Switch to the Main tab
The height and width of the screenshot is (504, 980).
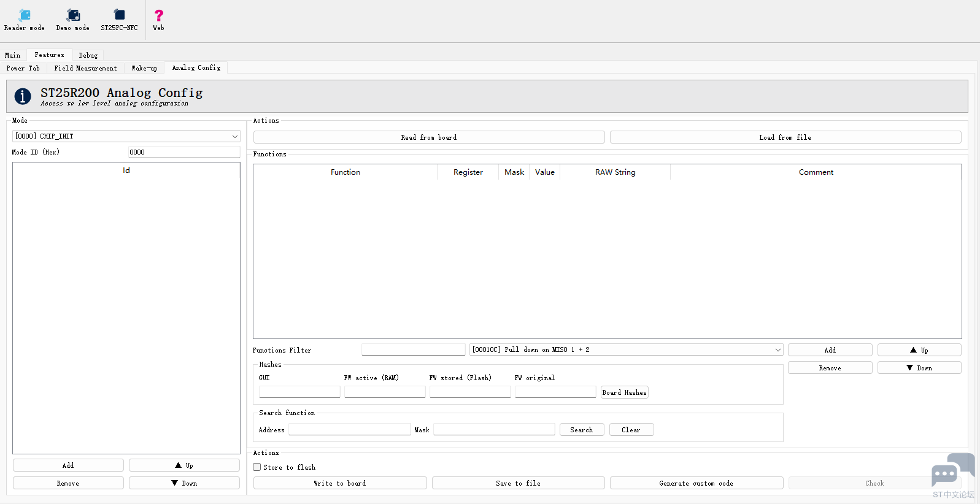coord(13,55)
